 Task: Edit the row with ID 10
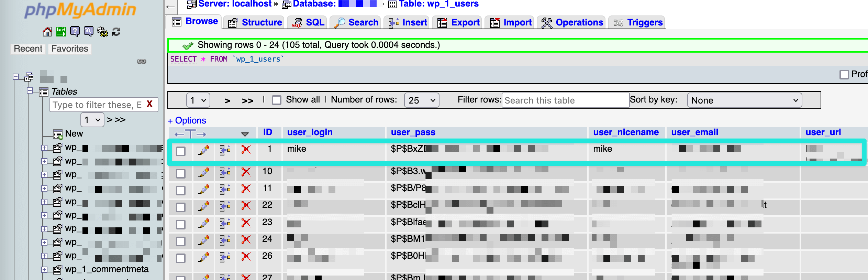tap(204, 172)
